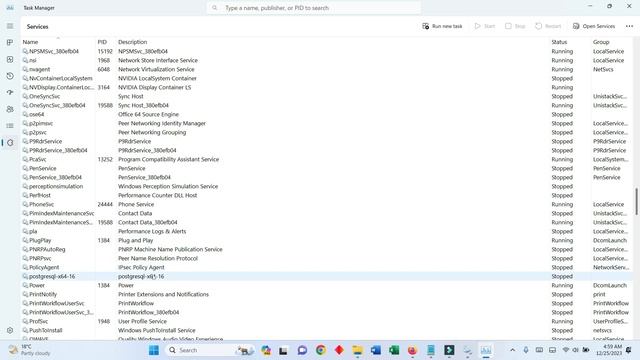This screenshot has width=640, height=360.
Task: Sort by the Status column header
Action: [559, 42]
